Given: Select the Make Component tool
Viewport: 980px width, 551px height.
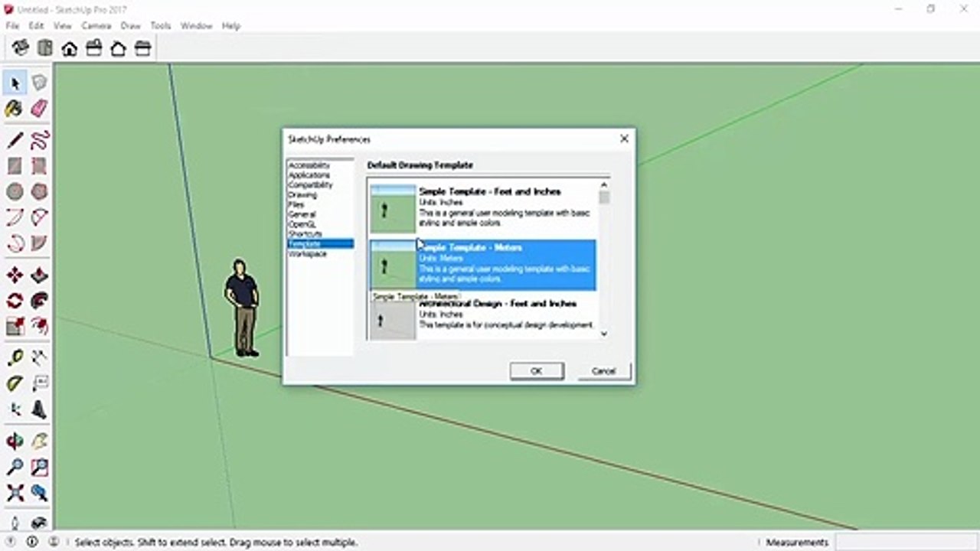Looking at the screenshot, I should [x=39, y=83].
